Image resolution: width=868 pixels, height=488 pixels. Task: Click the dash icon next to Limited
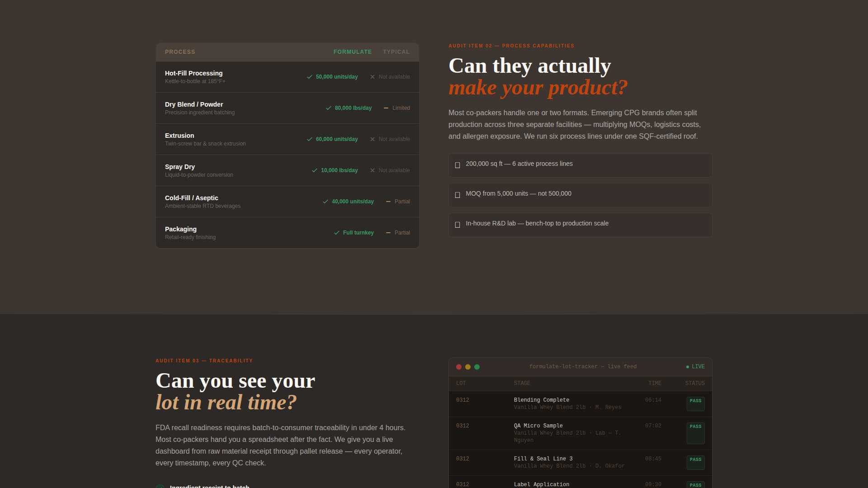[x=386, y=108]
